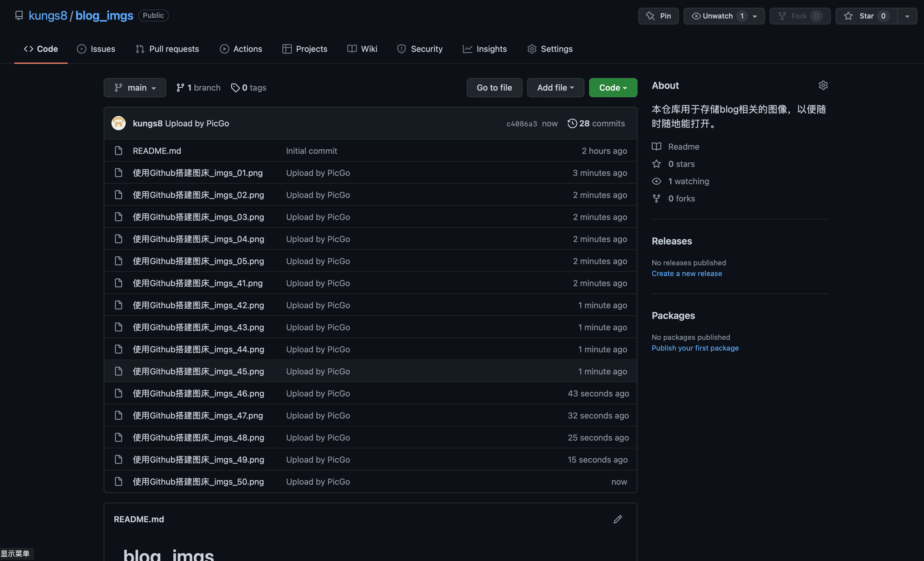The image size is (924, 561).
Task: Click the 1 branch icon link
Action: pos(181,87)
